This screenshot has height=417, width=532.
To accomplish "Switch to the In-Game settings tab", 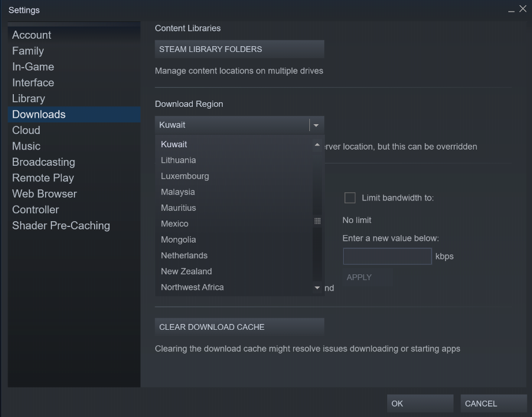I will [33, 67].
